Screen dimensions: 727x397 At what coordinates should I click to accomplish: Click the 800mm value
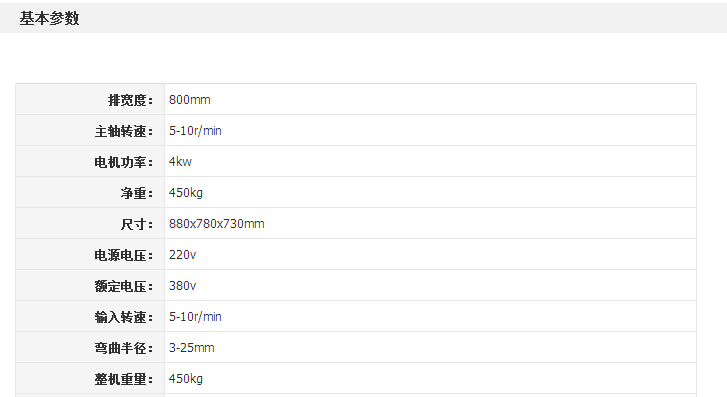tap(190, 100)
